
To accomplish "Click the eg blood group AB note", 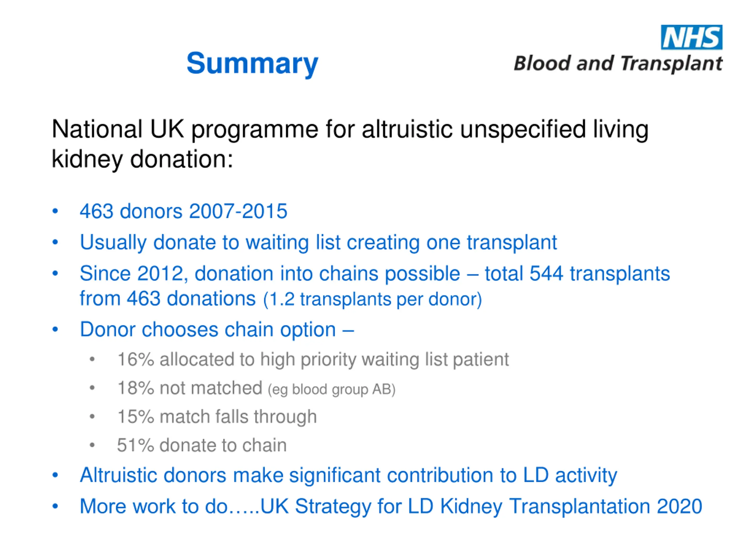I will 331,390.
